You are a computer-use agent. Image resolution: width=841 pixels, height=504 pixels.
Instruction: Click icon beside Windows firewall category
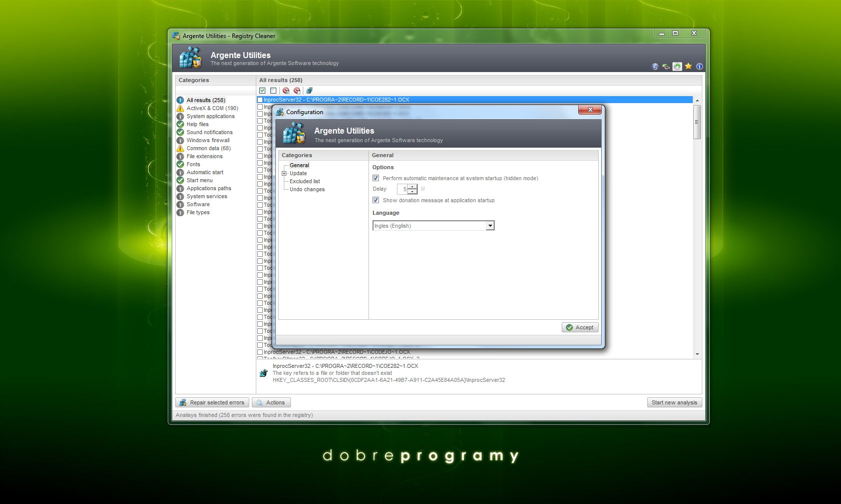180,140
